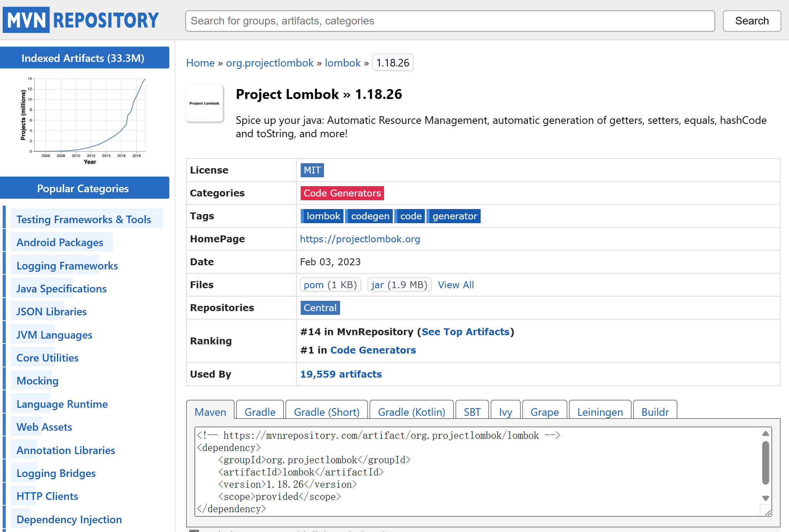Open org.projectlombok breadcrumb link
789x532 pixels.
[x=269, y=63]
